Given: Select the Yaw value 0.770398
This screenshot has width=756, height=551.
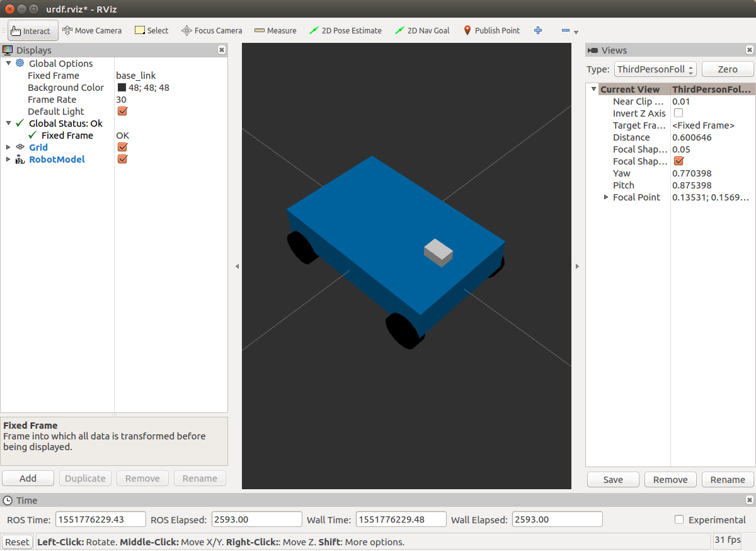Looking at the screenshot, I should coord(692,173).
